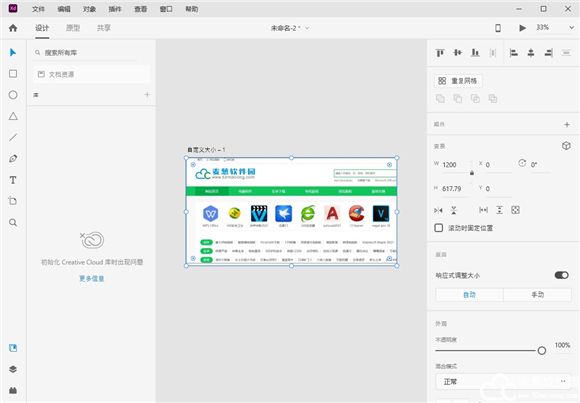This screenshot has height=403, width=580.
Task: Select the Text tool
Action: click(x=13, y=180)
